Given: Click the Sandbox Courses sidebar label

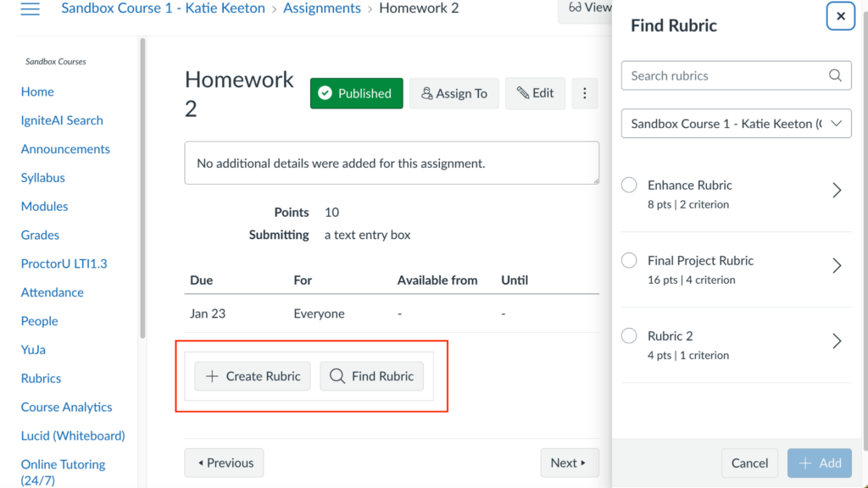Looking at the screenshot, I should point(55,61).
